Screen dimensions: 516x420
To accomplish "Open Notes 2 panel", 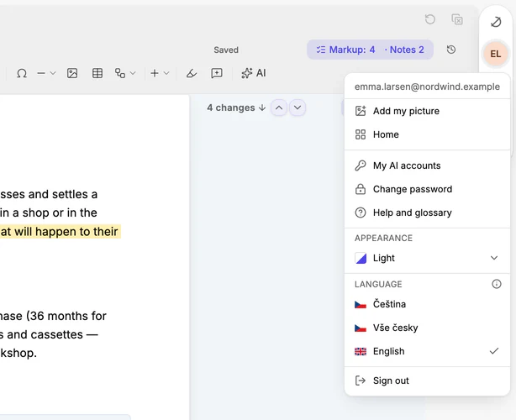I will pos(405,50).
